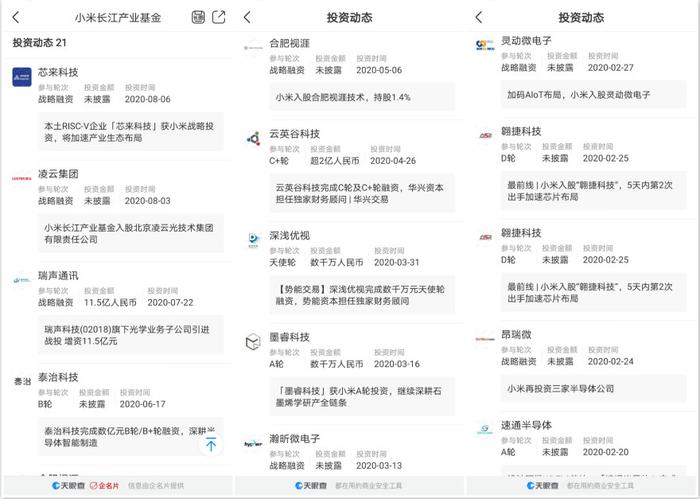Open 瑞声通讯 company logo
The height and width of the screenshot is (499, 700).
[22, 280]
